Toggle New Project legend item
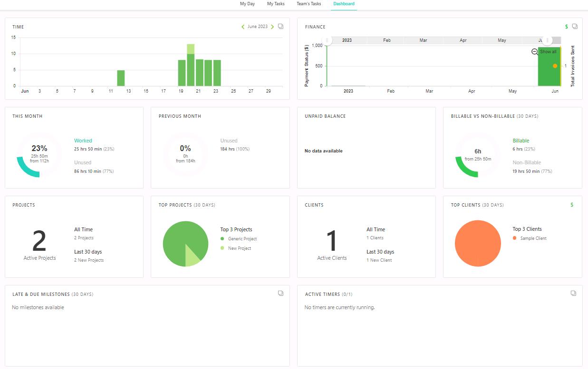 pyautogui.click(x=239, y=248)
